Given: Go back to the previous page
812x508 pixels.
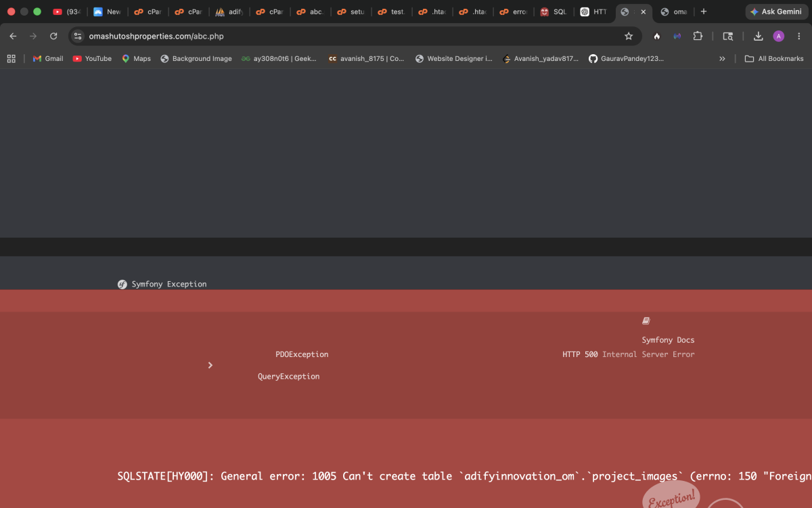Looking at the screenshot, I should point(13,36).
